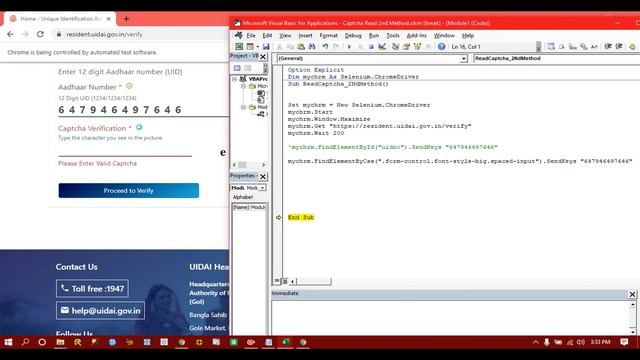The image size is (640, 360).
Task: Open Cortana circle on taskbar
Action: coord(42,342)
